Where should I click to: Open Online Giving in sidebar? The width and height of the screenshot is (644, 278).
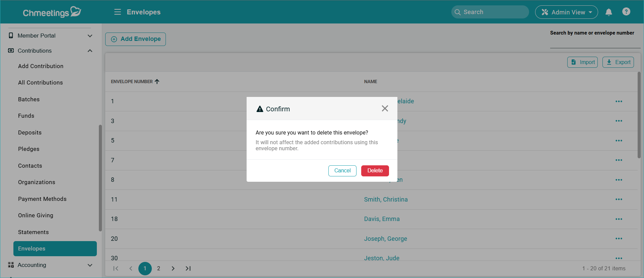click(x=36, y=215)
